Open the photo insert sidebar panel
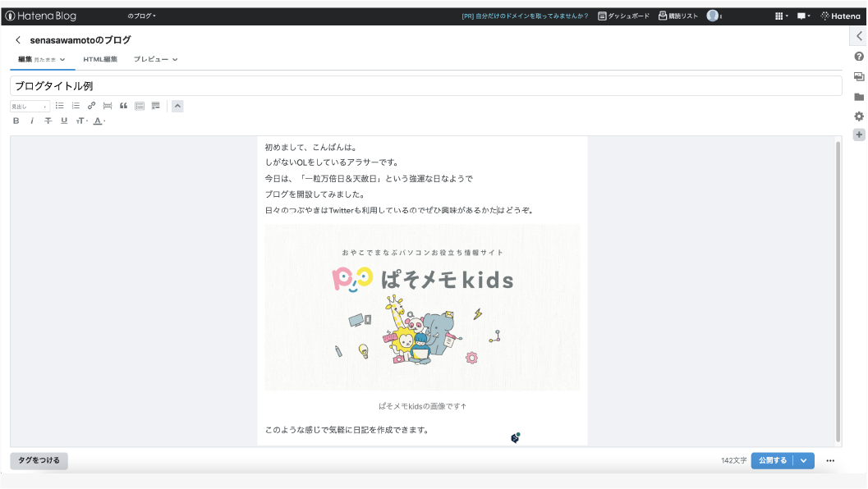This screenshot has height=489, width=868. coord(859,76)
